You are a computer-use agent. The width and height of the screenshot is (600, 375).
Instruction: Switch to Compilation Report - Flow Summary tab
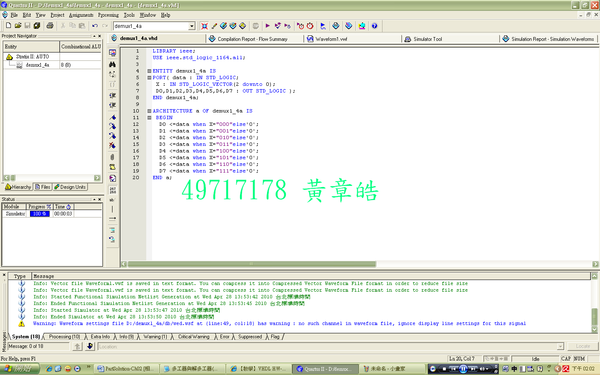click(x=254, y=39)
